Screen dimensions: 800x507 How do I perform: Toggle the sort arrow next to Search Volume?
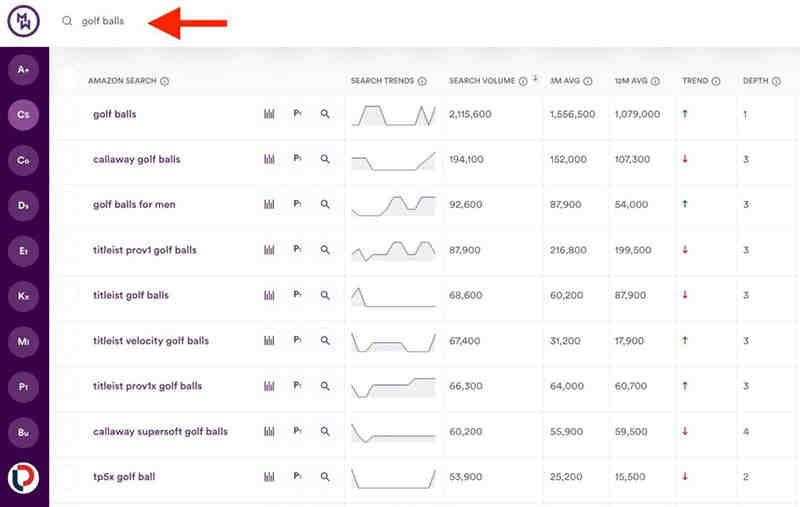pos(535,79)
